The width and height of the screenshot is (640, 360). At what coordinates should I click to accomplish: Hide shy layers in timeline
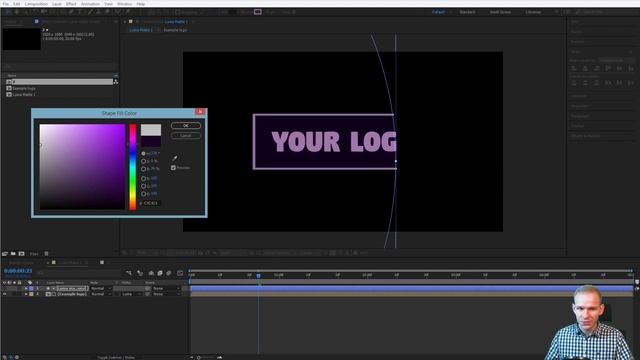click(x=151, y=273)
